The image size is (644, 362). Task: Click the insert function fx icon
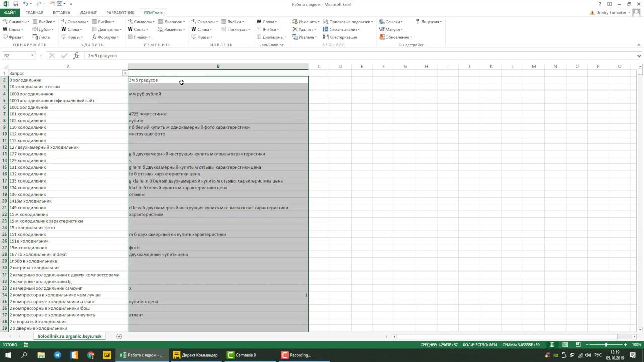76,56
